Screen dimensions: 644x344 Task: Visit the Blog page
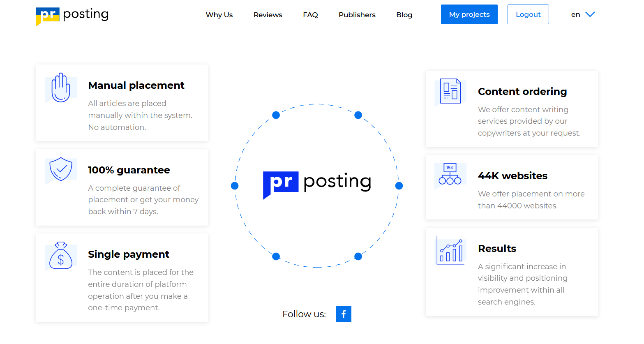(x=404, y=15)
